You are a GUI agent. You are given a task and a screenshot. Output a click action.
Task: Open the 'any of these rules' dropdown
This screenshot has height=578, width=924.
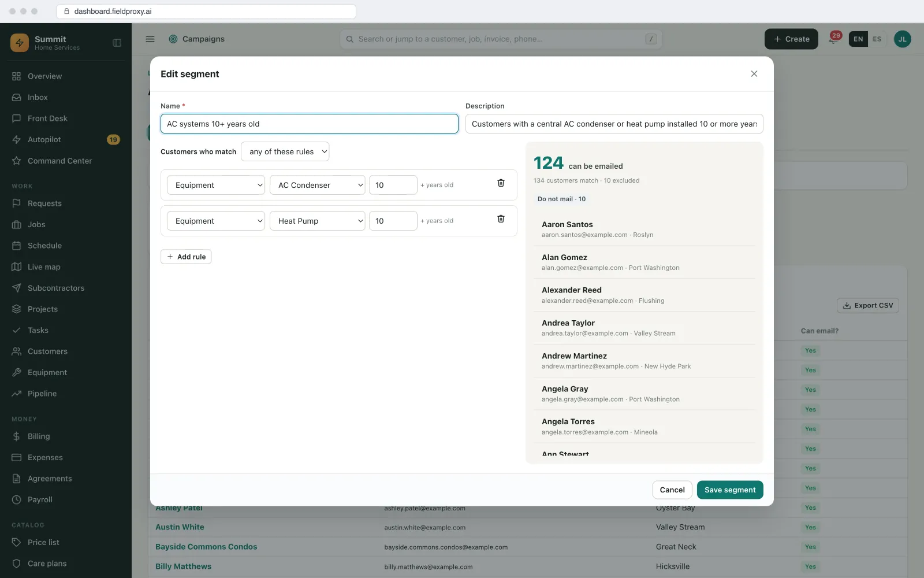click(285, 152)
